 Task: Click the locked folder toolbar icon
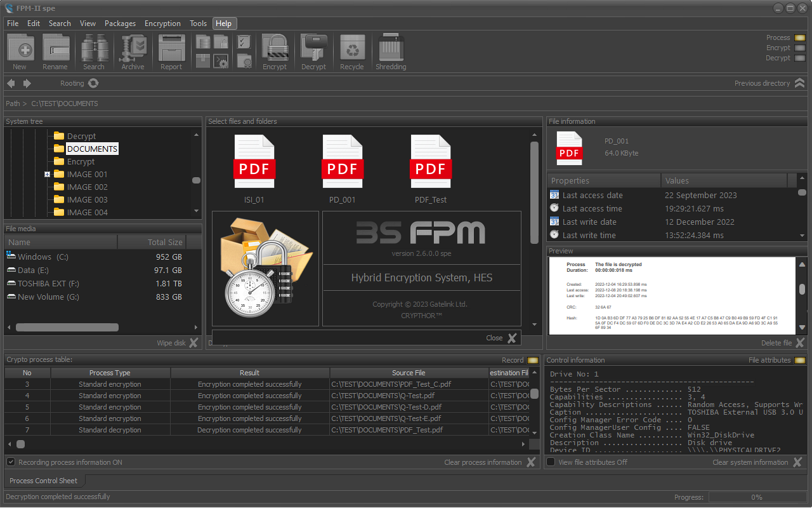click(x=221, y=42)
